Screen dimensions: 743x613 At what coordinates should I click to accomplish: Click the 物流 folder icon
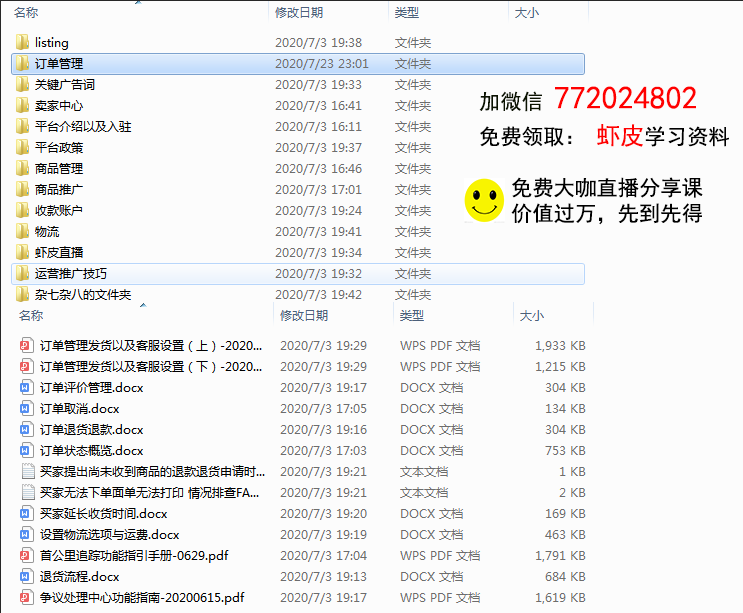point(22,231)
